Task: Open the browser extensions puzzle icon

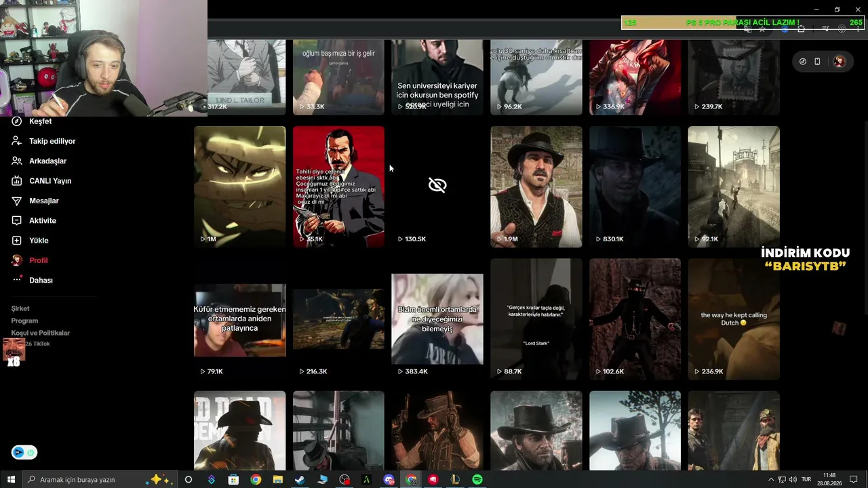Action: pyautogui.click(x=801, y=29)
